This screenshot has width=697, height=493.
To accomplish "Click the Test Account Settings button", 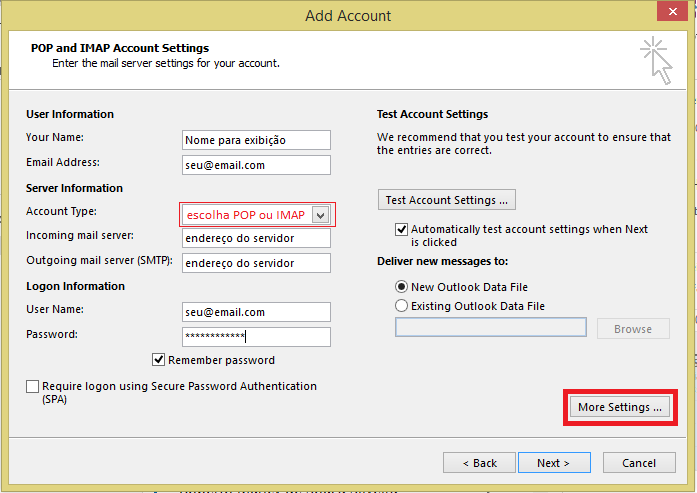I will click(x=446, y=200).
